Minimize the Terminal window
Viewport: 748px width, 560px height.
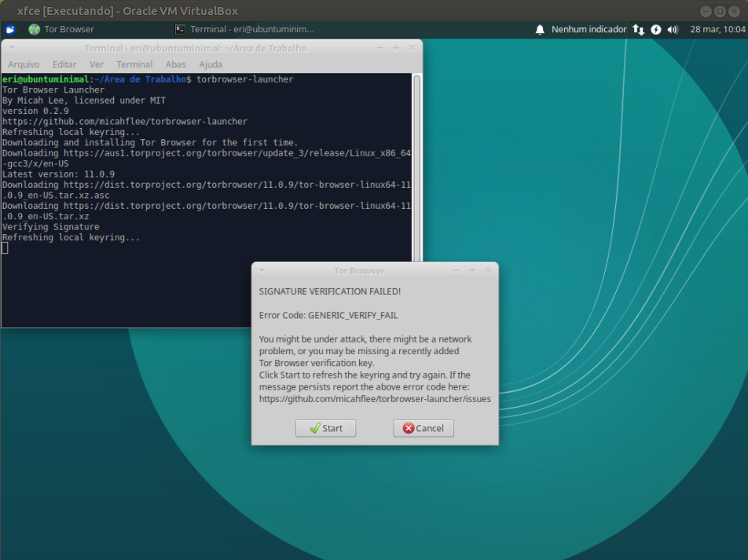[x=380, y=48]
